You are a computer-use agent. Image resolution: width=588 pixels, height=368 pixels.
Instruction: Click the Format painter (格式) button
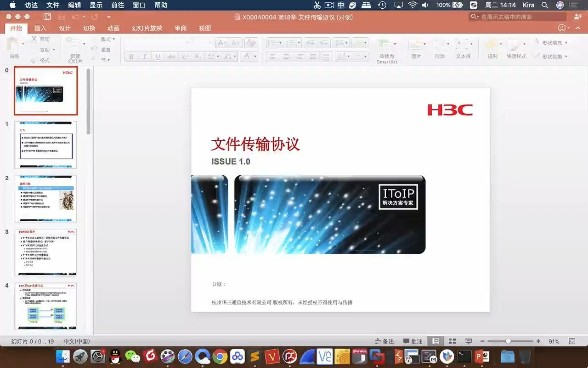point(40,60)
